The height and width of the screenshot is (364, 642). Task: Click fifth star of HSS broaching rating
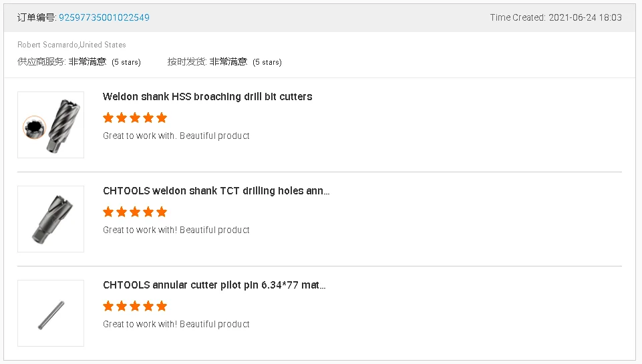pyautogui.click(x=161, y=118)
